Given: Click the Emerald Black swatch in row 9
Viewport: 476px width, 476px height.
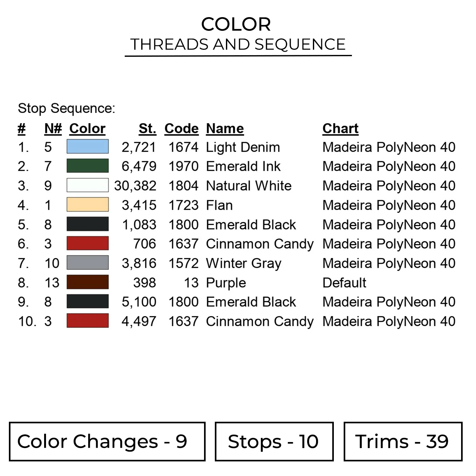Looking at the screenshot, I should point(88,301).
